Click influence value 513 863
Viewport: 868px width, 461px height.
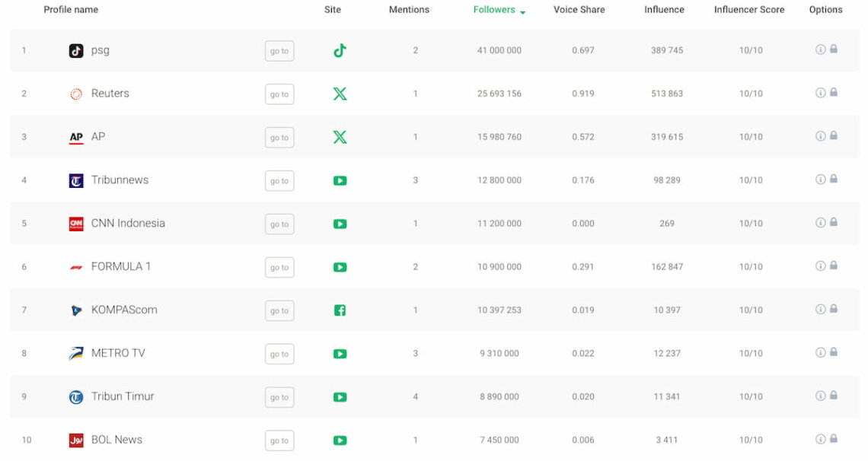(667, 94)
